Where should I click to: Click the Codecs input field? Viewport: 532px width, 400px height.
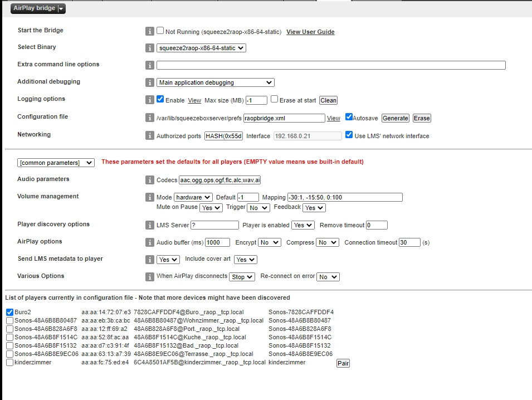coord(220,180)
